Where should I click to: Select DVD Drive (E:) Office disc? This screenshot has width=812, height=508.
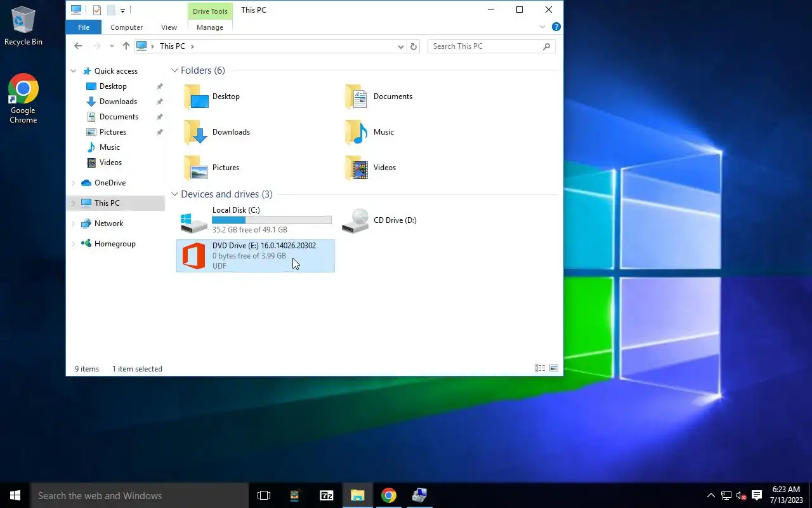point(256,256)
